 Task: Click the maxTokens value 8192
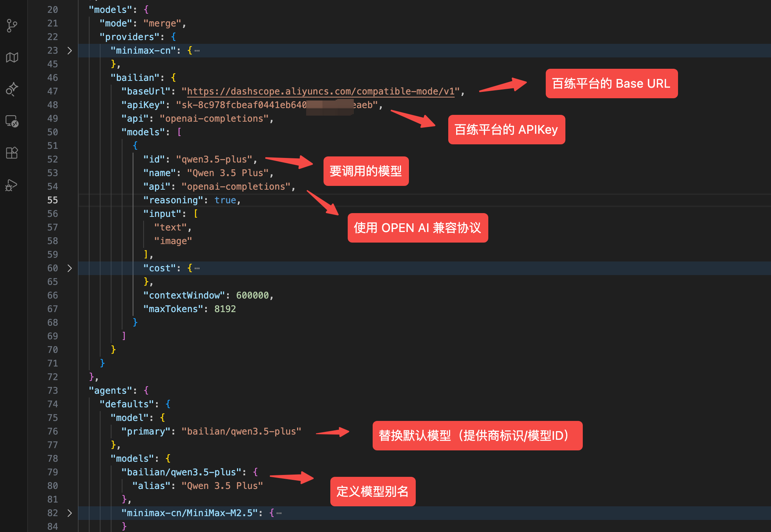tap(225, 309)
